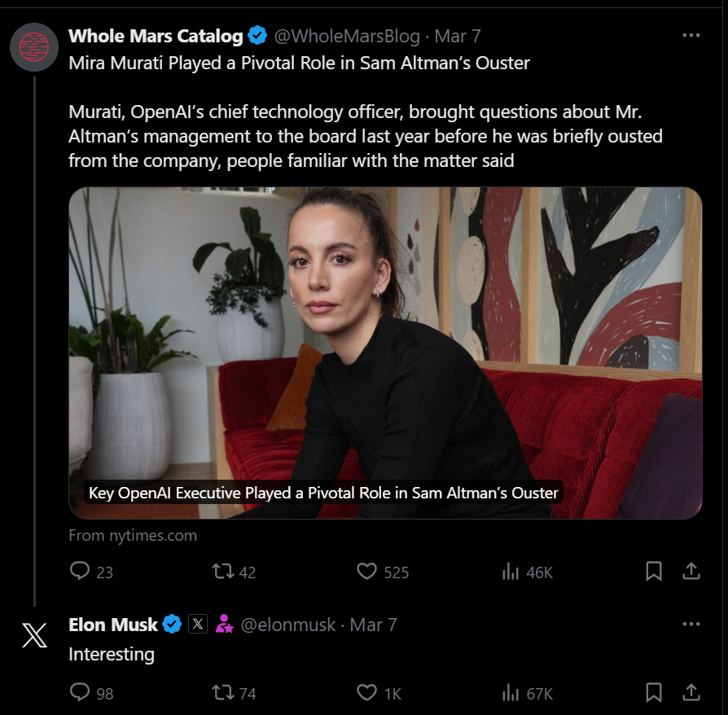The image size is (728, 715).
Task: Click the X affiliation badge beside Elon Musk
Action: (198, 625)
